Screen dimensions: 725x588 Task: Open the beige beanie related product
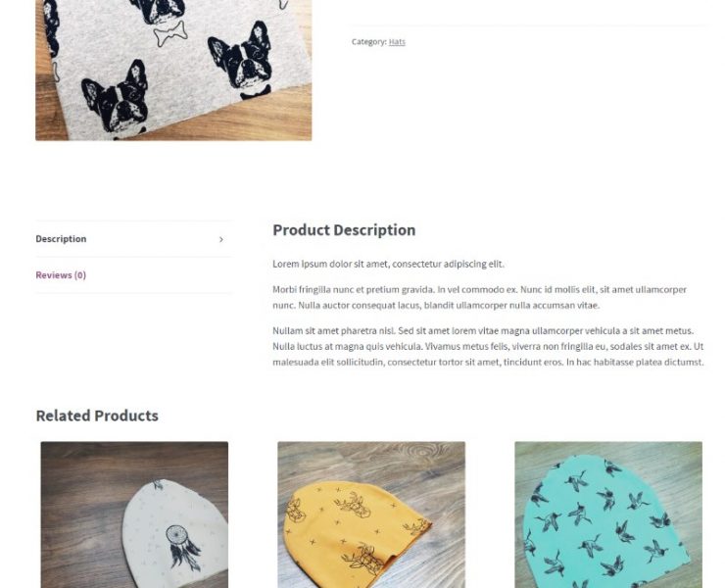(x=134, y=514)
